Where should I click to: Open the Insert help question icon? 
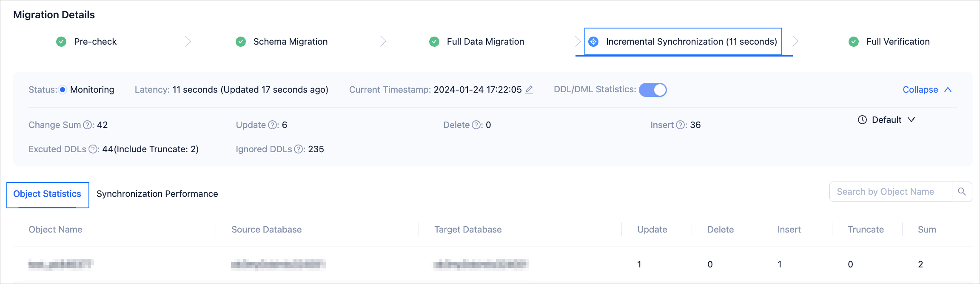680,125
